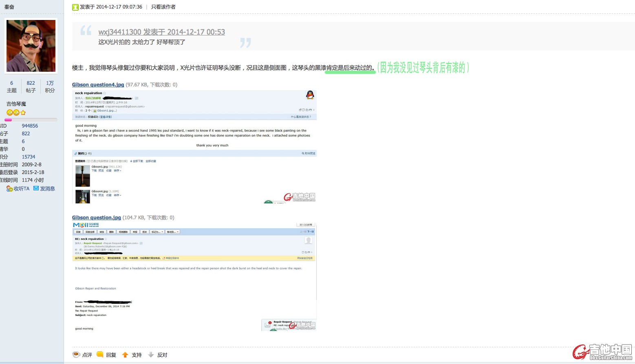Open the neck repairation email screenshot
Viewport: 635px width, 364px height.
pyautogui.click(x=194, y=147)
